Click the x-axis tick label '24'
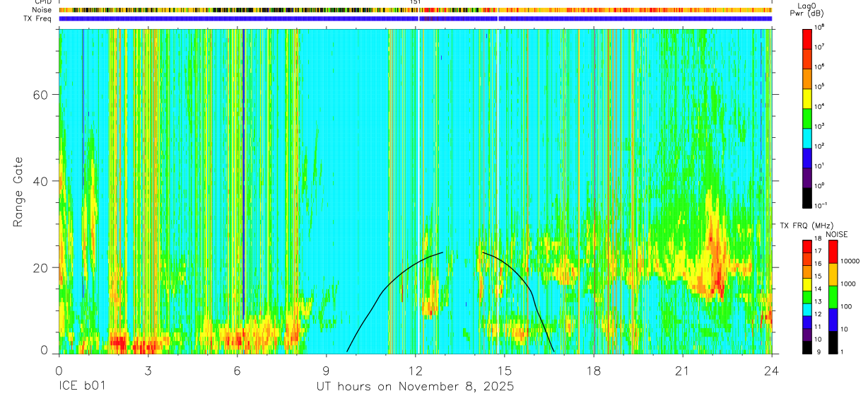This screenshot has width=868, height=401. 772,370
